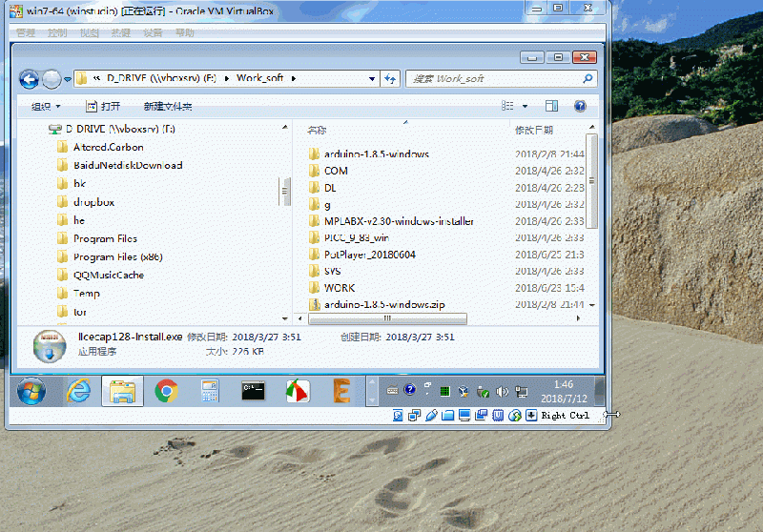This screenshot has width=763, height=532.
Task: Sort by 修改日期 date column header
Action: pos(534,131)
